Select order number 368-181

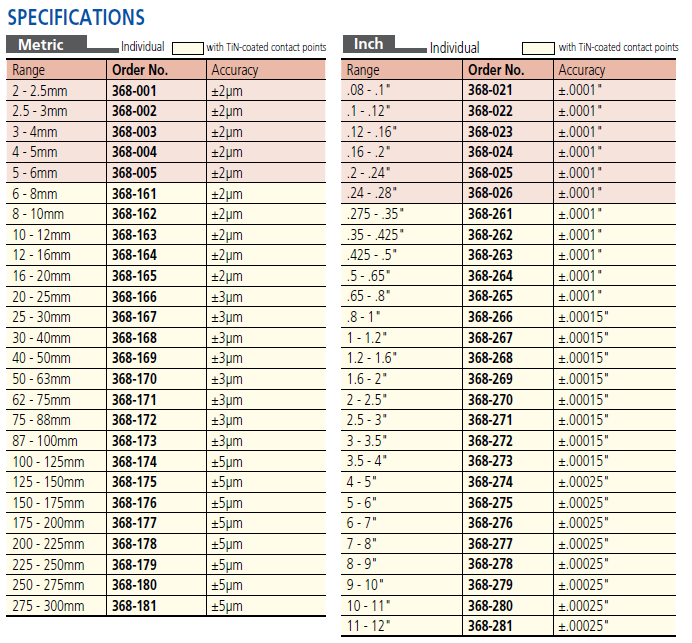[x=134, y=606]
